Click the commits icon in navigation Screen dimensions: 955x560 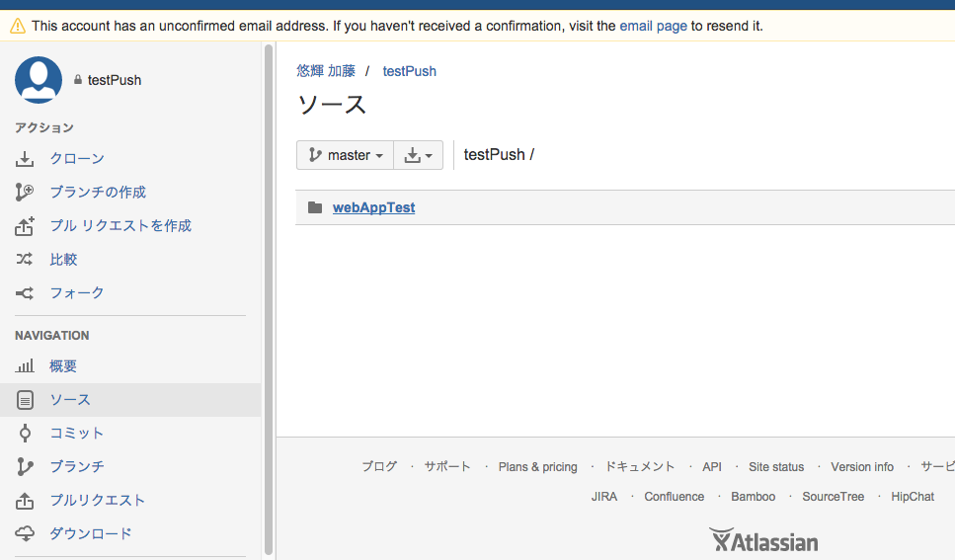tap(25, 434)
